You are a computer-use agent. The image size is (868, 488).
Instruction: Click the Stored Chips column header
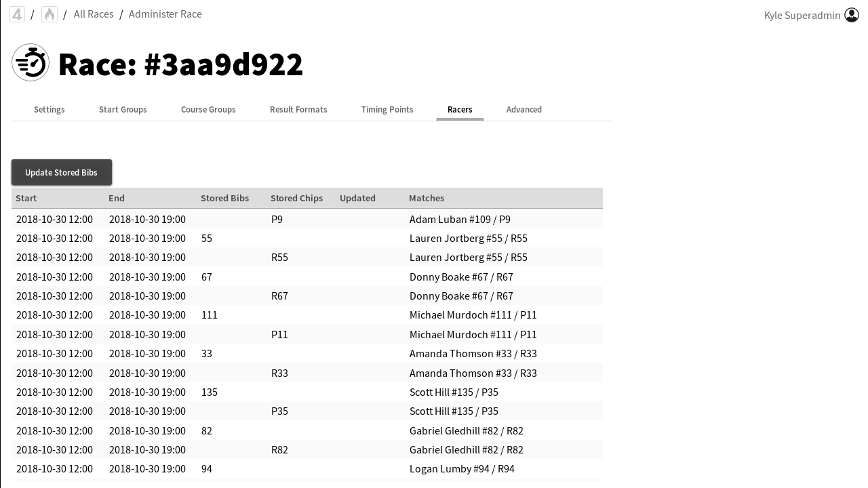pyautogui.click(x=296, y=198)
